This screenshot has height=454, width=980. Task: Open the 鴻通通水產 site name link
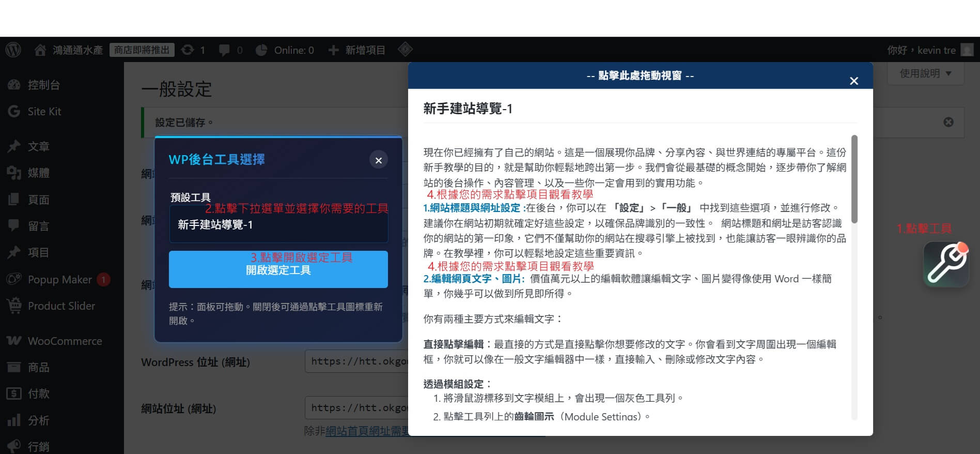tap(77, 50)
